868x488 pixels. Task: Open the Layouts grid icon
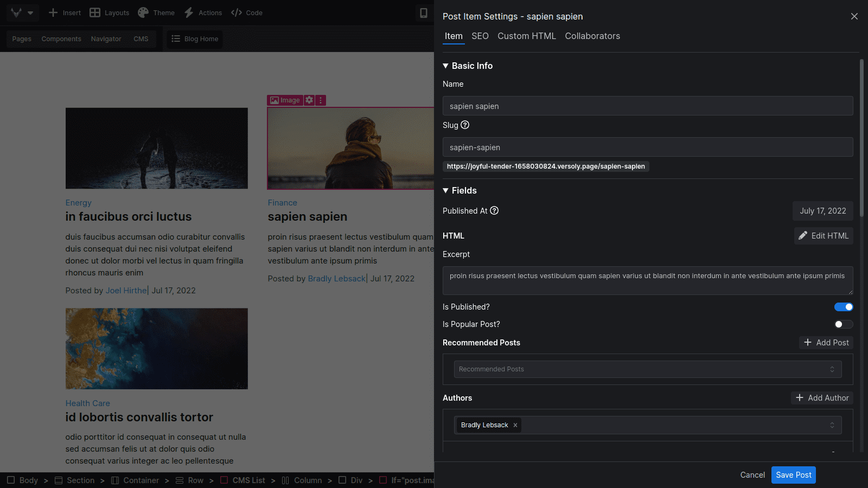pos(95,12)
